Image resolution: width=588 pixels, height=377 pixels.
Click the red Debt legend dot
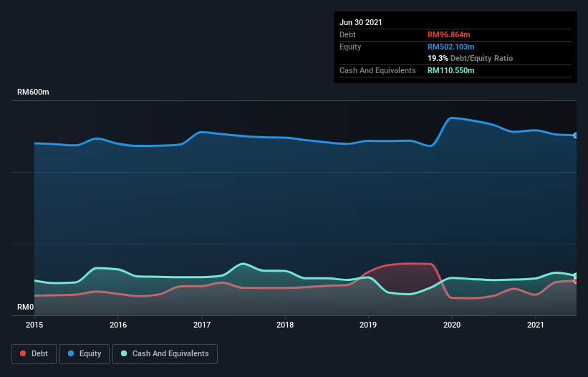(23, 353)
